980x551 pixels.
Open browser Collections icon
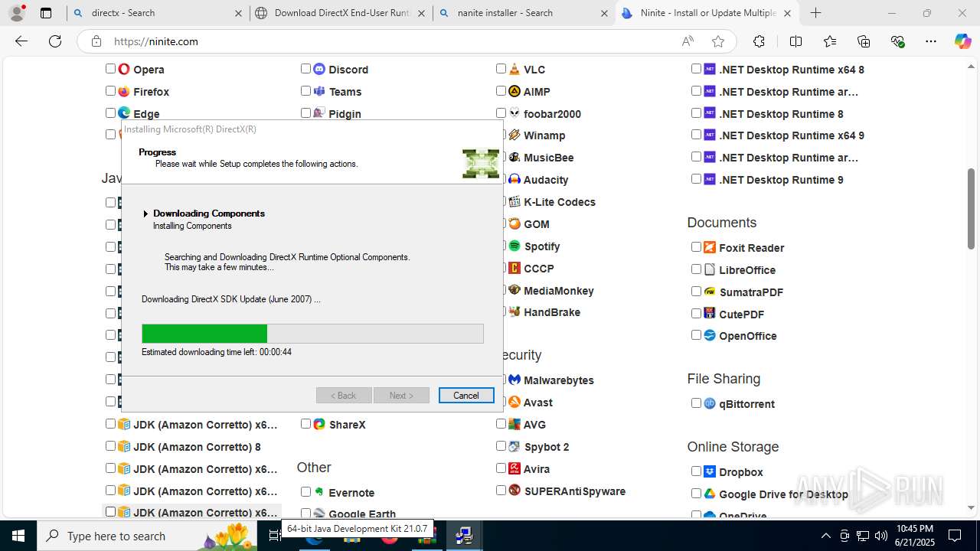864,41
